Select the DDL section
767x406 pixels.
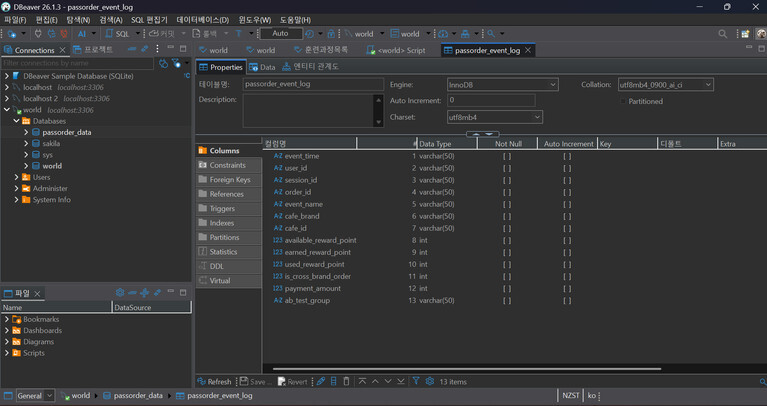pyautogui.click(x=228, y=266)
